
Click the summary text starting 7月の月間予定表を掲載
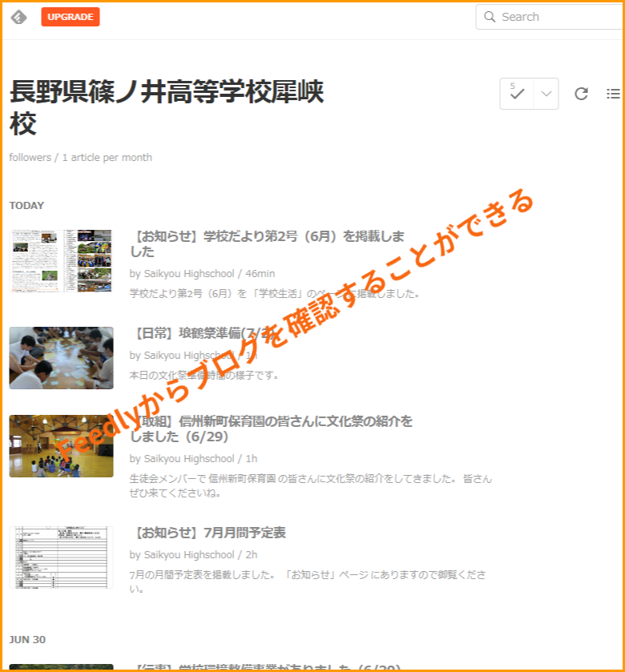point(308,581)
